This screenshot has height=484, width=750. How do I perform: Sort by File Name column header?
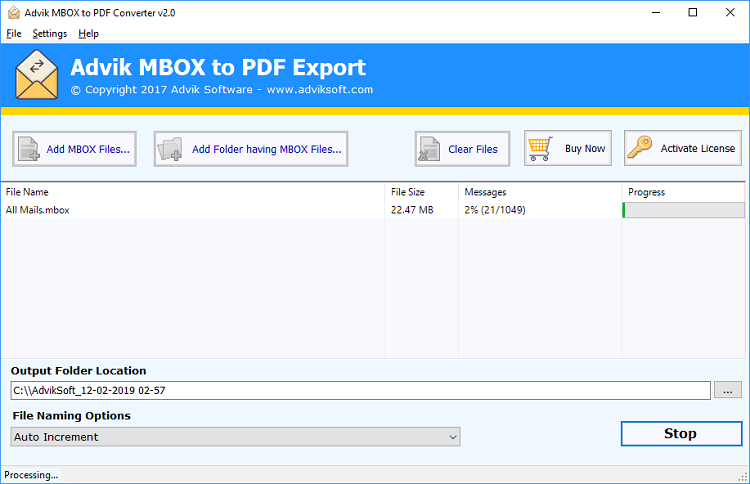pyautogui.click(x=192, y=192)
